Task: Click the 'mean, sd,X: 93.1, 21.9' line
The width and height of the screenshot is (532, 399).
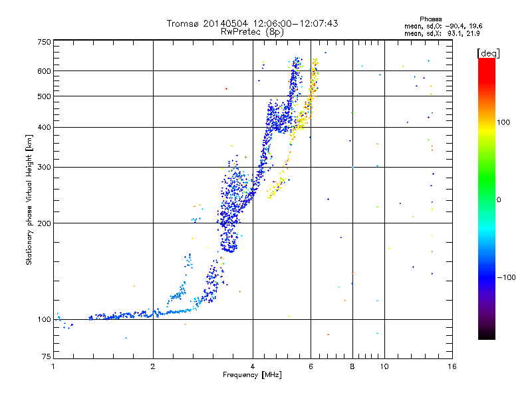Action: coord(442,33)
